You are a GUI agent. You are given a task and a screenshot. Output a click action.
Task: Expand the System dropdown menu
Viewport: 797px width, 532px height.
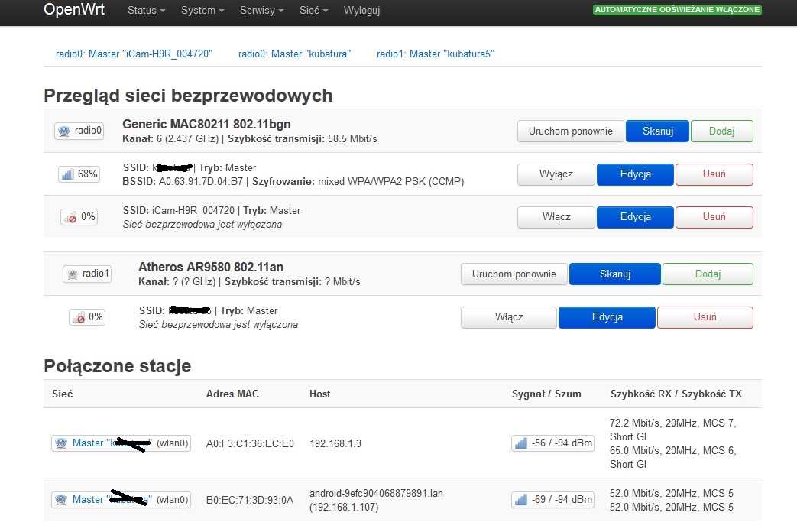point(202,11)
